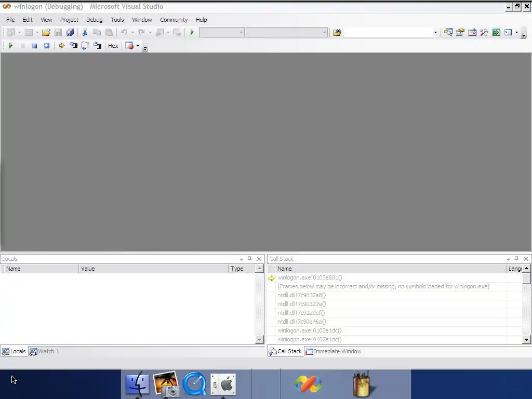The image size is (532, 399).
Task: Expand the Breakpoints window dropdown arrow
Action: (138, 46)
